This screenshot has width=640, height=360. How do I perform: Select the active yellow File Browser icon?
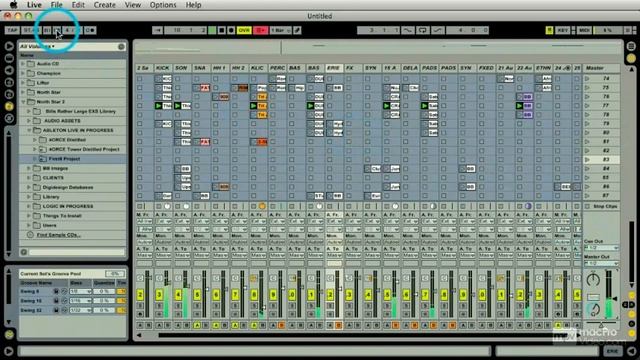(9, 106)
